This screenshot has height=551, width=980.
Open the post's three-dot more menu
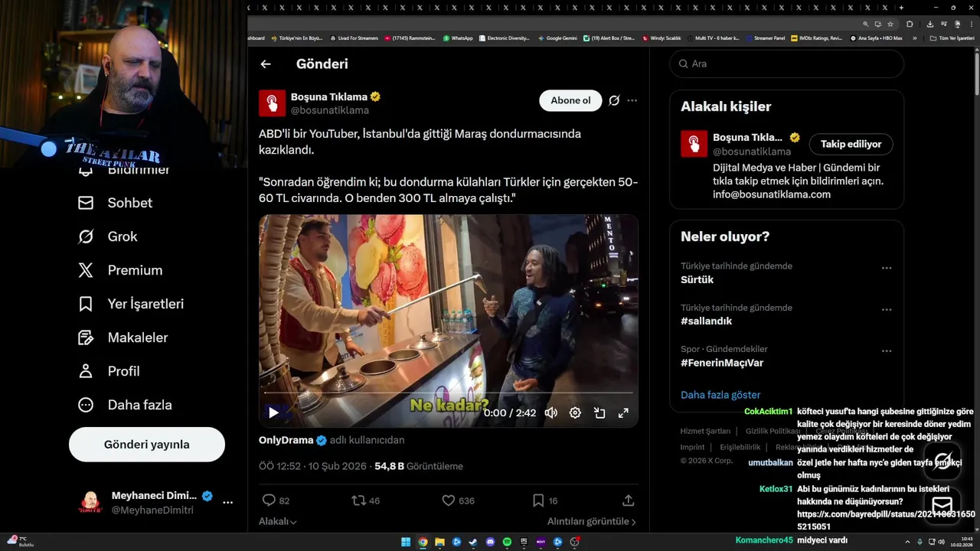click(632, 100)
